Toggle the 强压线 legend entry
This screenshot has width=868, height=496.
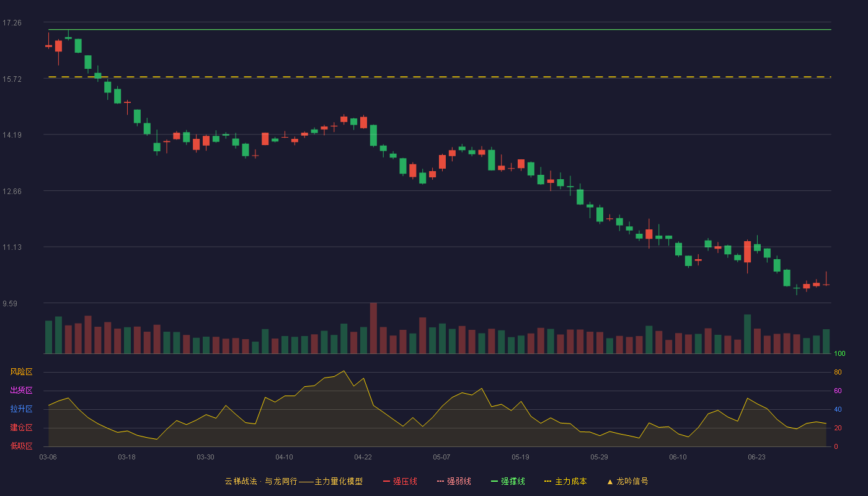click(400, 481)
